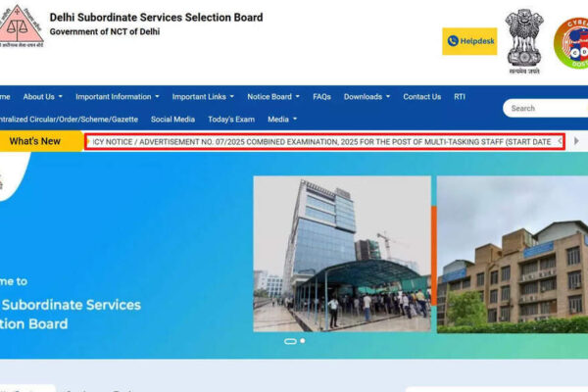Image resolution: width=588 pixels, height=392 pixels.
Task: Open the Important Links dropdown
Action: coord(203,97)
